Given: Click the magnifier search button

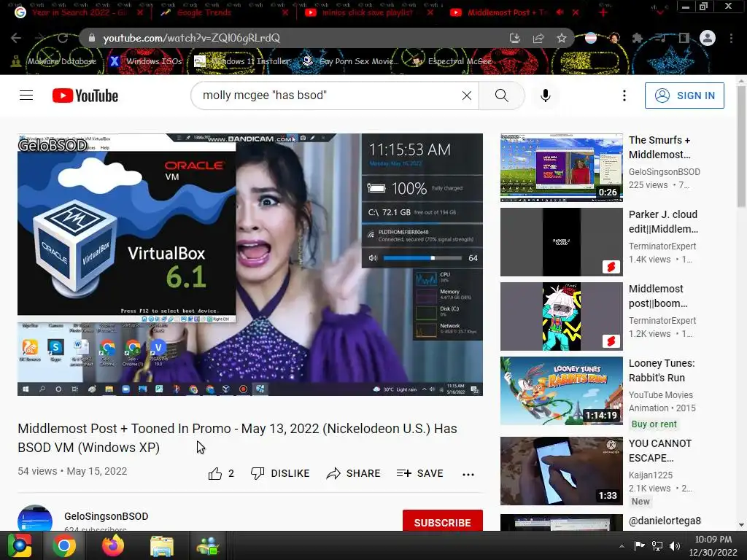Looking at the screenshot, I should coord(502,96).
